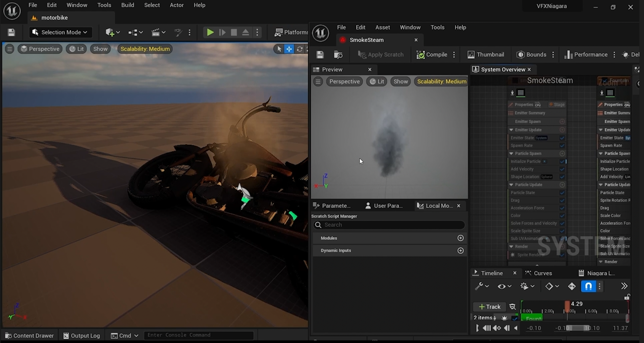The width and height of the screenshot is (644, 343).
Task: Click the green Play button in main toolbar
Action: 210,32
